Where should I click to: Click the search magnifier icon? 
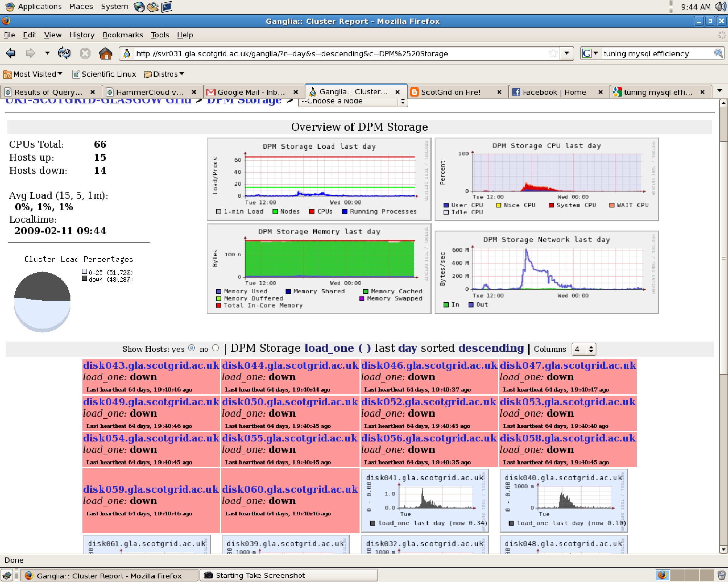[x=718, y=53]
